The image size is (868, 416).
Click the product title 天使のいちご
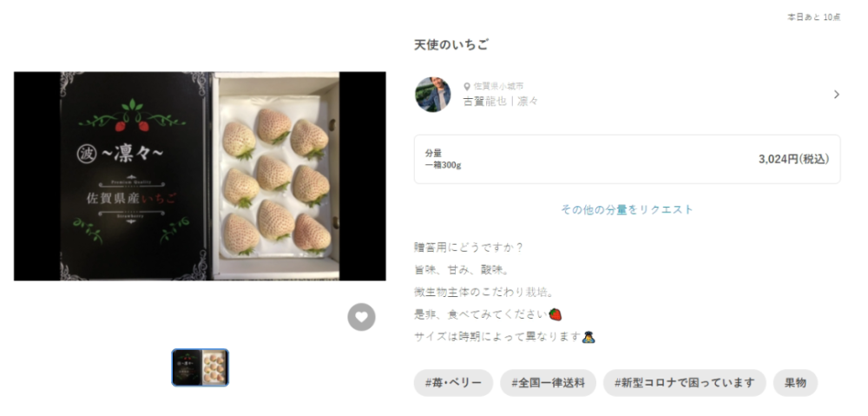tap(451, 45)
